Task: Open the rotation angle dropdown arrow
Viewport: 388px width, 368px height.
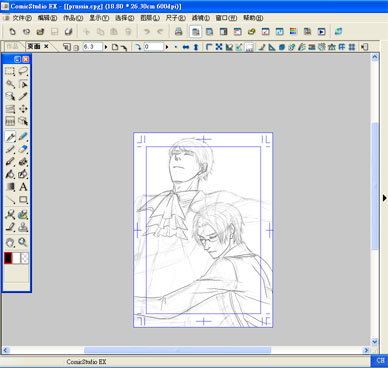Action: tap(167, 47)
